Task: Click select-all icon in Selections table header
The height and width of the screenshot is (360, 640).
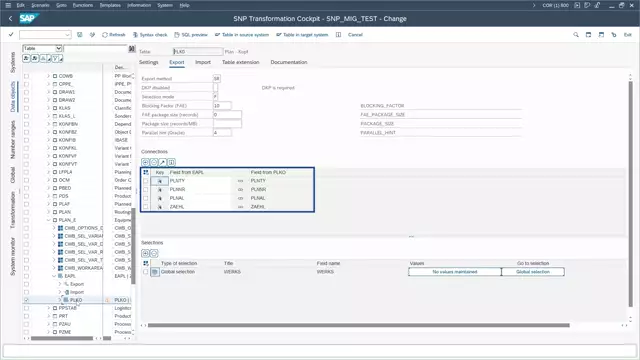Action: pos(146,263)
